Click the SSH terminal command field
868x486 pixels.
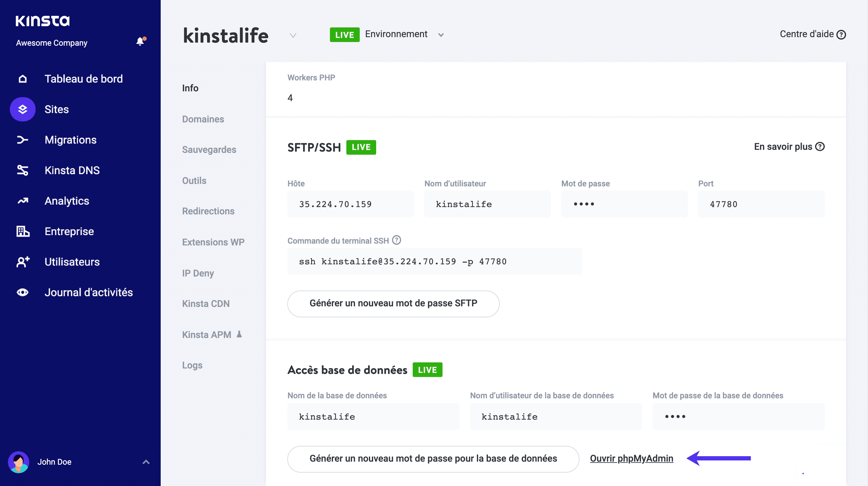434,262
